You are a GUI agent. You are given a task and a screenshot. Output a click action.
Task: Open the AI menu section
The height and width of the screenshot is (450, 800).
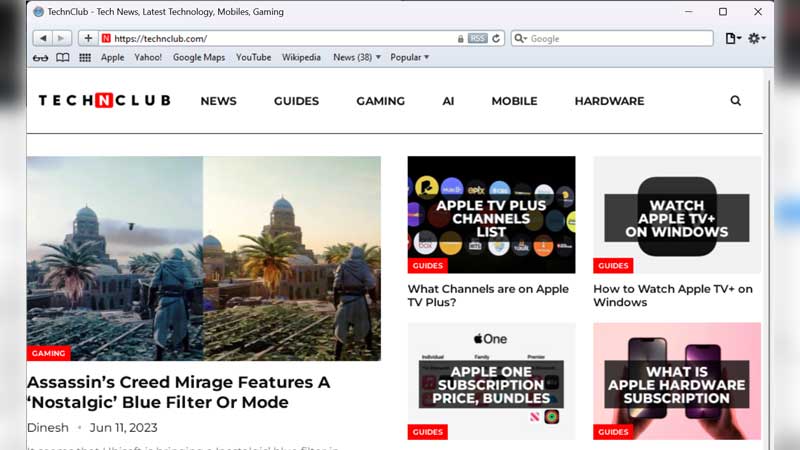point(448,101)
